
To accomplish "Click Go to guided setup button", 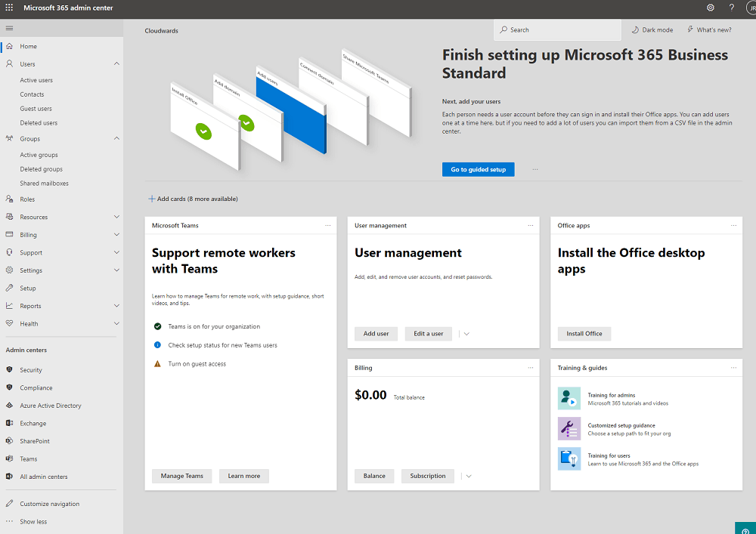I will (x=478, y=170).
